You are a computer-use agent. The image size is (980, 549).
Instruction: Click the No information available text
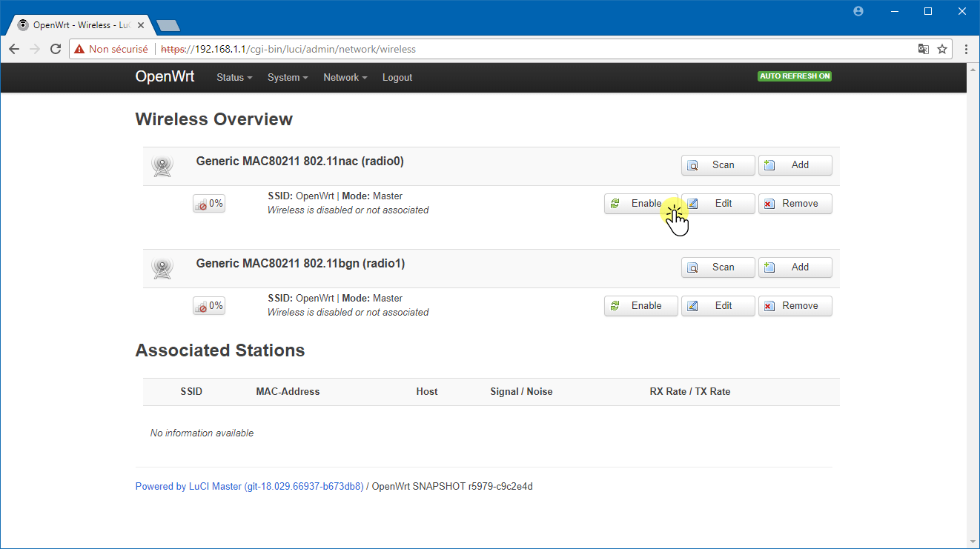[202, 433]
